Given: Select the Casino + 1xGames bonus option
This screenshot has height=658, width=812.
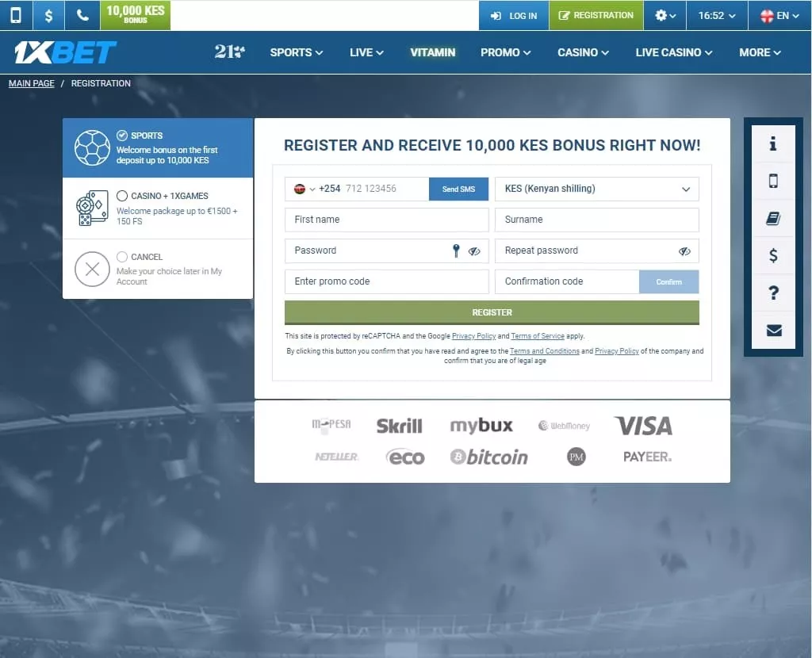Looking at the screenshot, I should click(122, 196).
